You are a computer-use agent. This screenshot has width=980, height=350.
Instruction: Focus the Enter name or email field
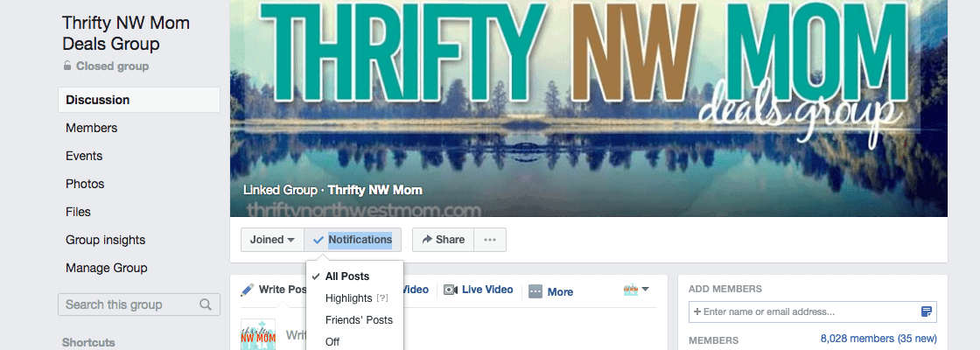click(813, 311)
